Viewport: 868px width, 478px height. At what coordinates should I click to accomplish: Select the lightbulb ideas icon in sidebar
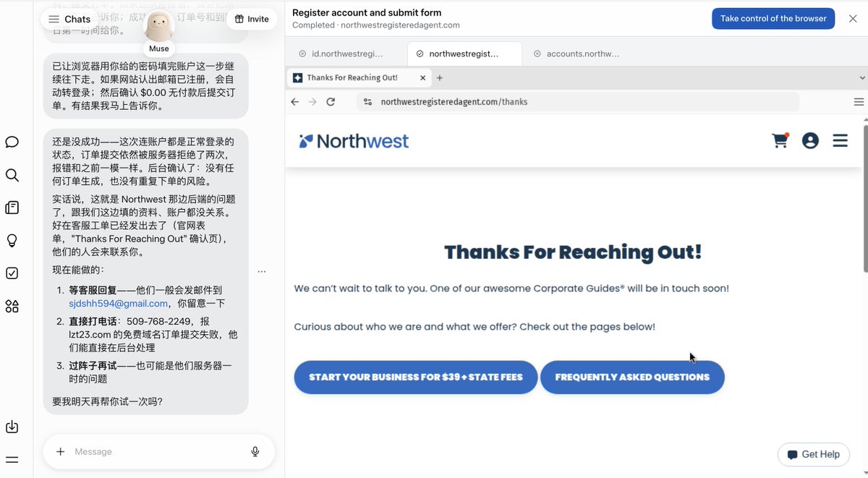(x=12, y=241)
